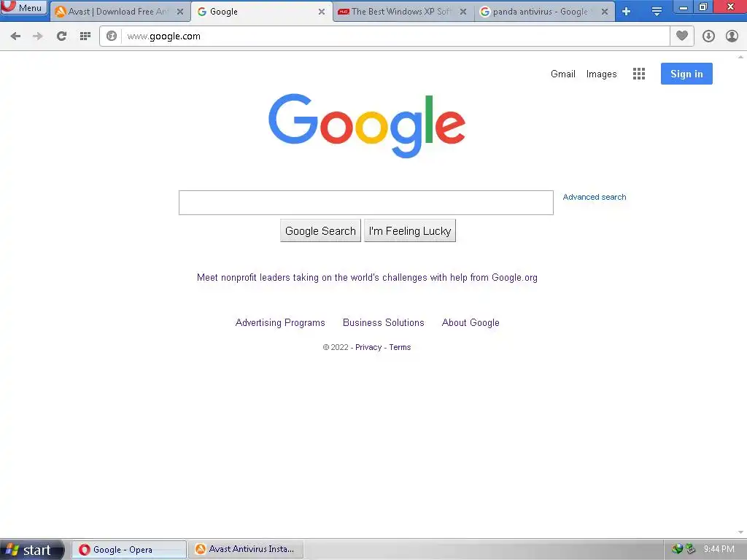Click the I'm Feeling Lucky button
The width and height of the screenshot is (747, 560).
pos(410,231)
